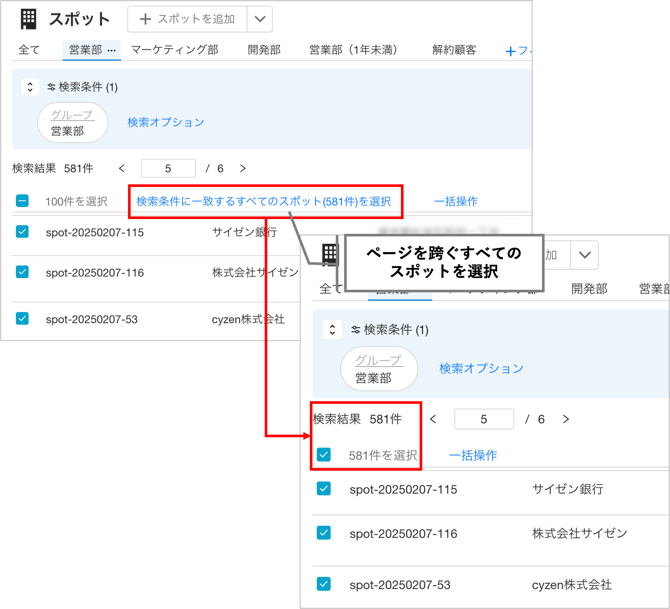Toggle the 100件を選択 checkbox
Screen dimensions: 670x609
pyautogui.click(x=22, y=201)
